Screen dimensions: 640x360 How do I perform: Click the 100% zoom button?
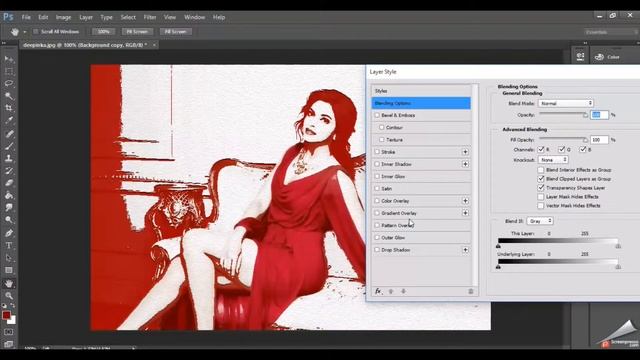pyautogui.click(x=104, y=31)
